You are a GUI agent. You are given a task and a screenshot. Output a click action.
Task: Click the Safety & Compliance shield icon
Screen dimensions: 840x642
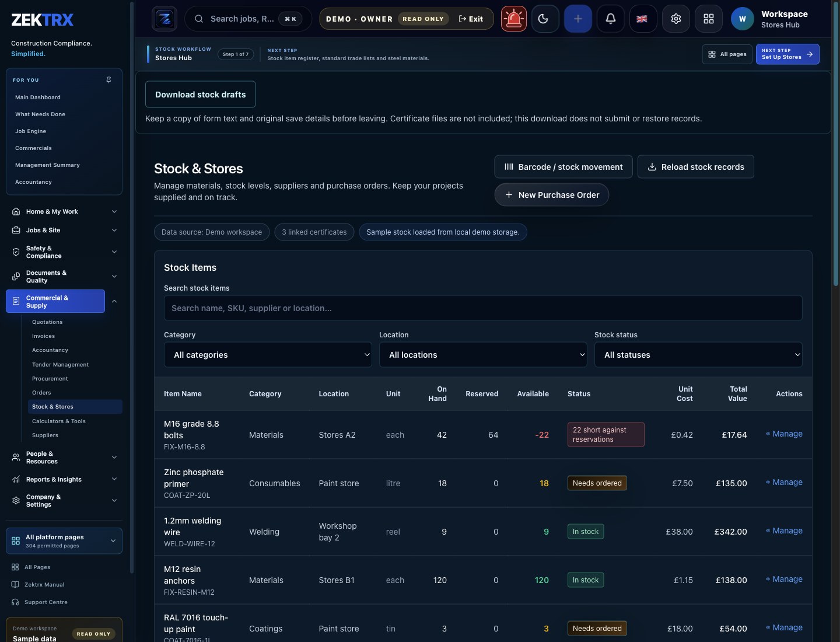click(16, 252)
